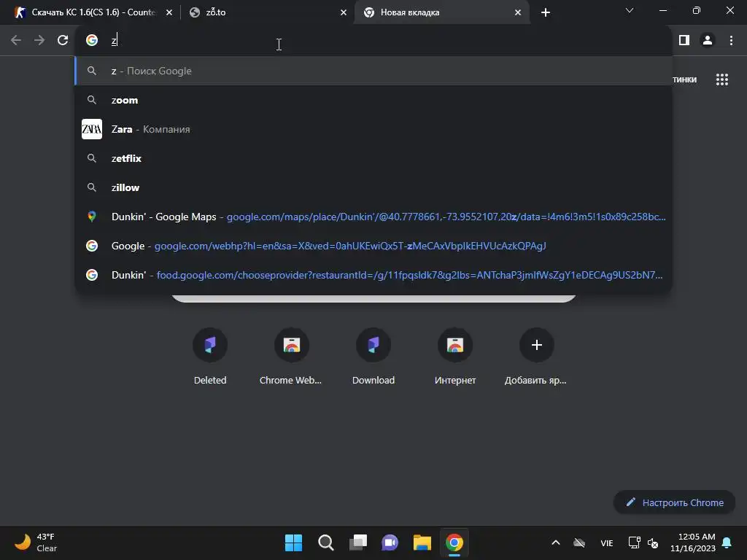Open Chrome three-dot menu
747x560 pixels.
(731, 41)
